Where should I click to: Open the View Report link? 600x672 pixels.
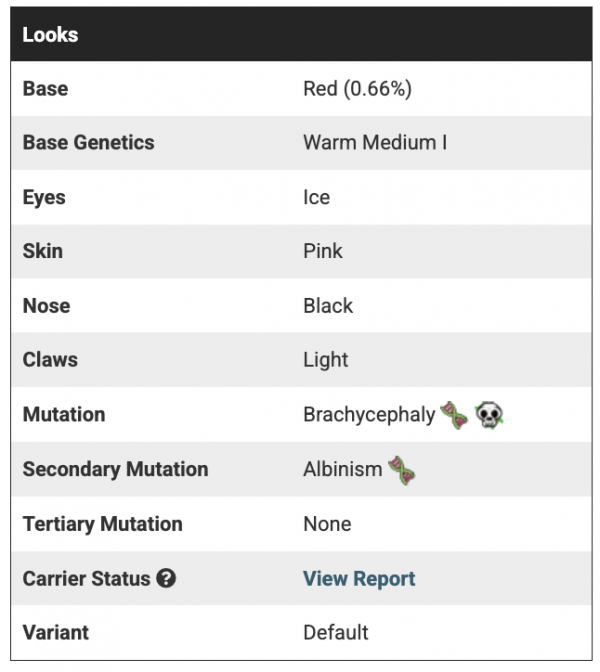359,578
